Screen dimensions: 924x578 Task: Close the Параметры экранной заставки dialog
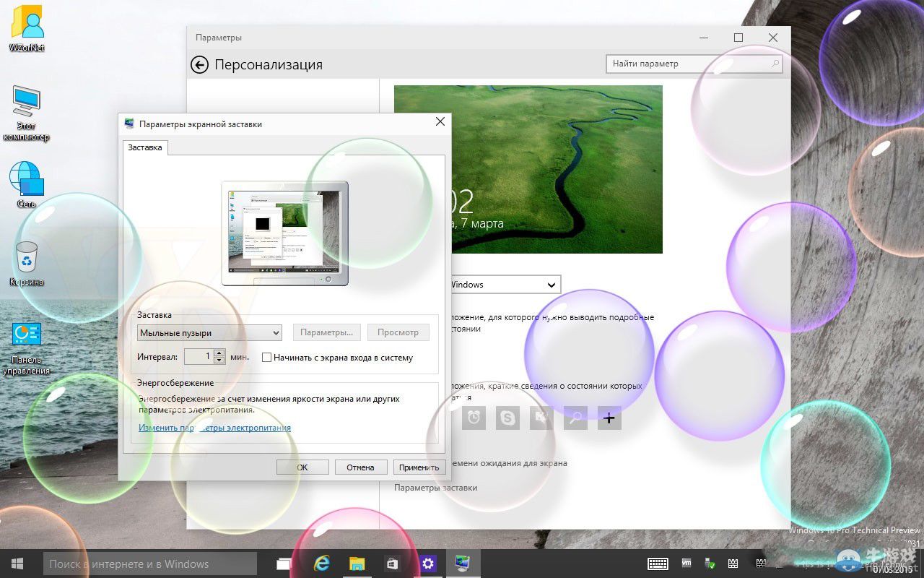pos(440,122)
